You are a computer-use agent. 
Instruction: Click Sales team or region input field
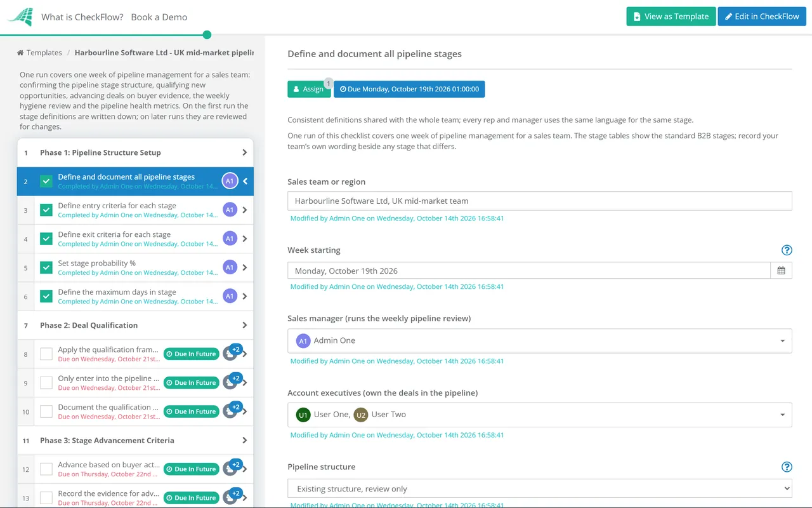pos(540,201)
